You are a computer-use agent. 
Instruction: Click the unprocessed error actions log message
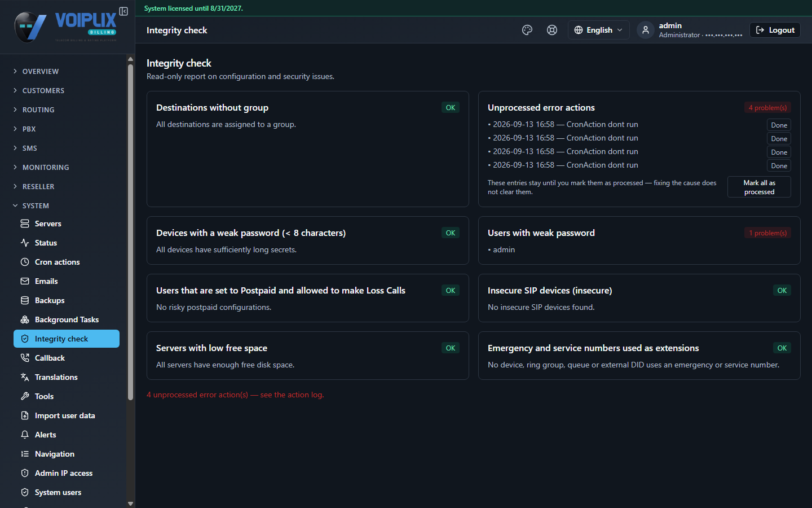[235, 395]
